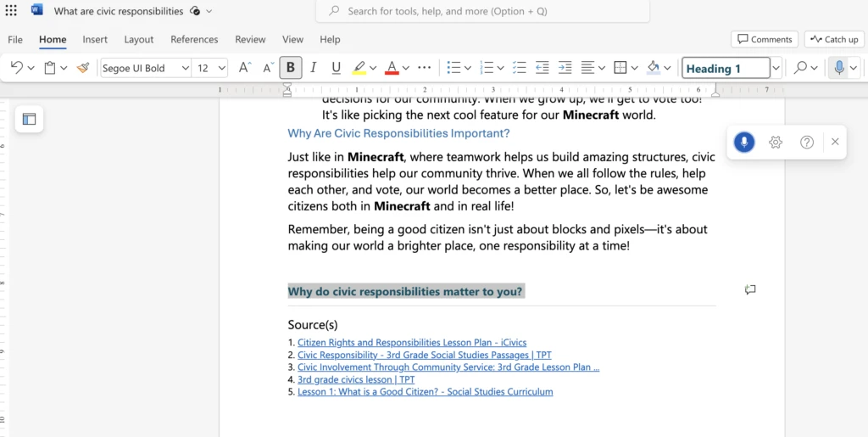
Task: Shrink font size with smaller A icon
Action: (x=269, y=68)
